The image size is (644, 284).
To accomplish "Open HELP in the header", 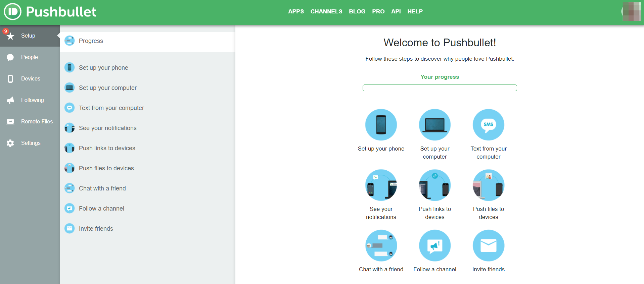I will pos(415,11).
